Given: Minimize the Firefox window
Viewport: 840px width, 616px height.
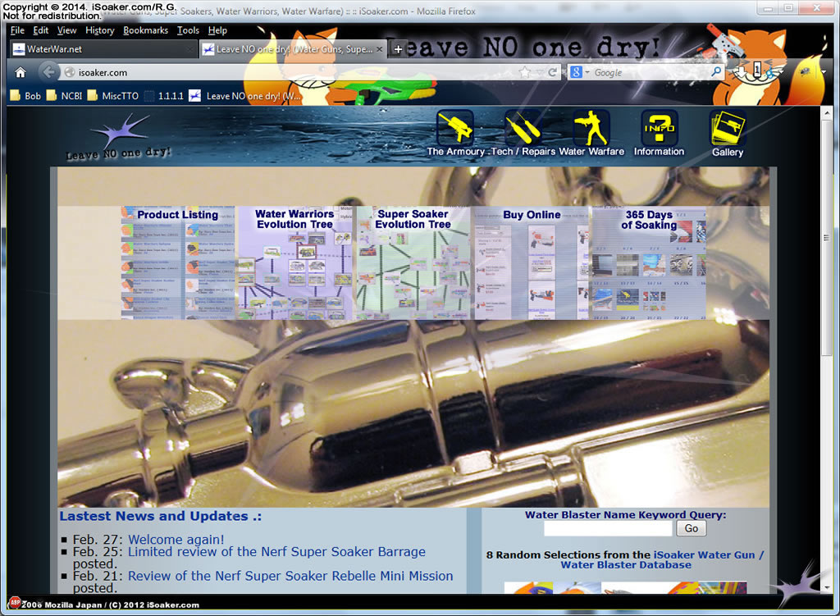Looking at the screenshot, I should [x=769, y=8].
